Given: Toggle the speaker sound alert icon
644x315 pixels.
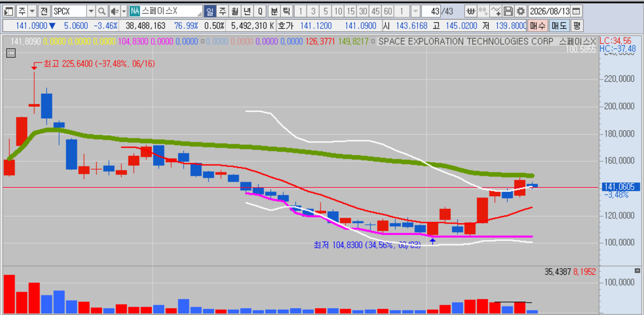Looking at the screenshot, I should [x=114, y=11].
